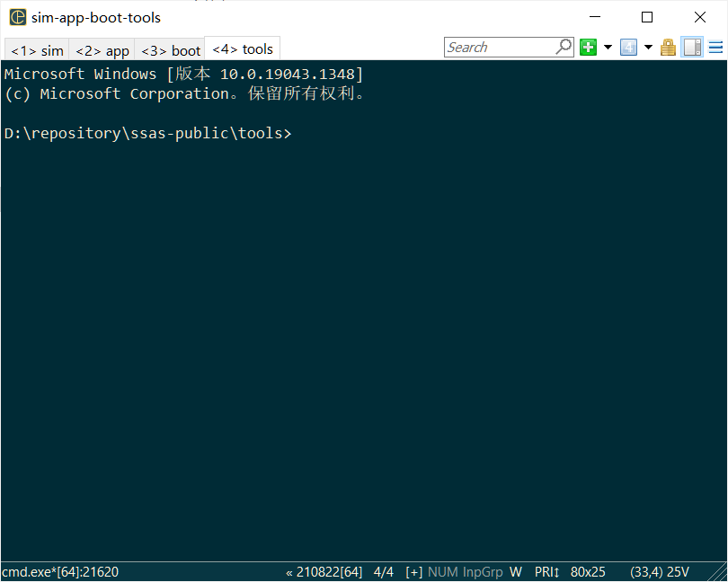728x582 pixels.
Task: Click the window resize grip in status bar corner
Action: coord(719,573)
